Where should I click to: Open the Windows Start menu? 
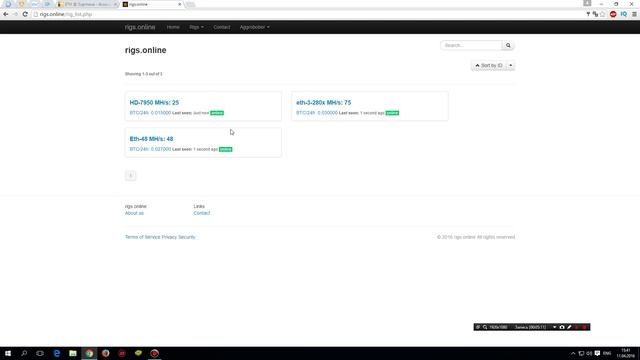click(x=8, y=353)
